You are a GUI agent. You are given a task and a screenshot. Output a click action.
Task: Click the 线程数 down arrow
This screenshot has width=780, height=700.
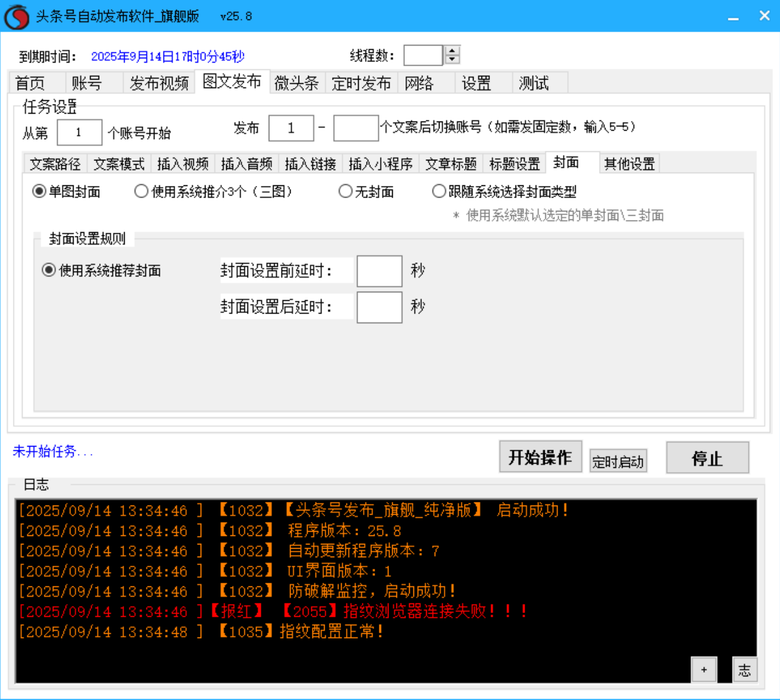pos(451,59)
